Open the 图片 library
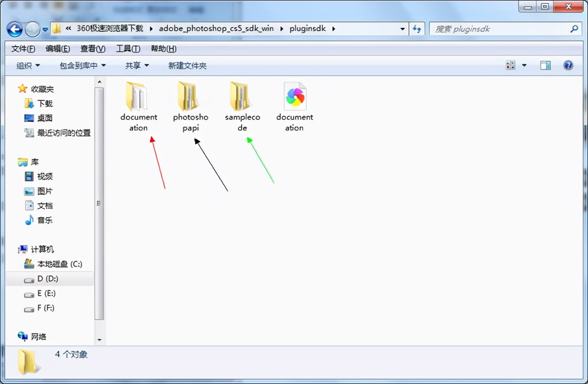This screenshot has height=384, width=588. (x=39, y=191)
